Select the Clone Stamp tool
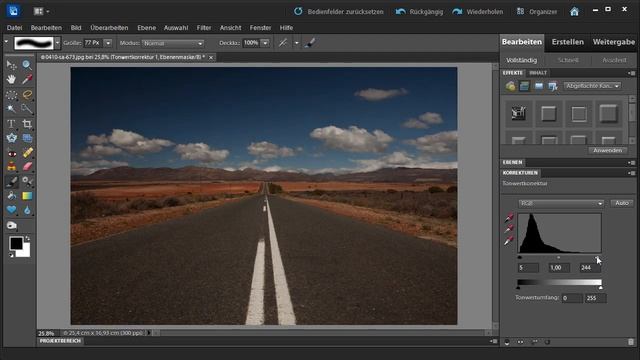The image size is (640, 360). (11, 167)
